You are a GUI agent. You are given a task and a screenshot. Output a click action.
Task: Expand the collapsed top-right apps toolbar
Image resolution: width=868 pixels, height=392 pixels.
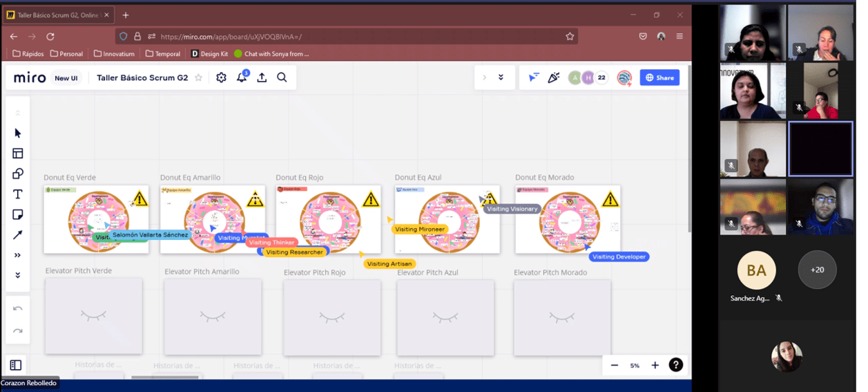(x=484, y=77)
